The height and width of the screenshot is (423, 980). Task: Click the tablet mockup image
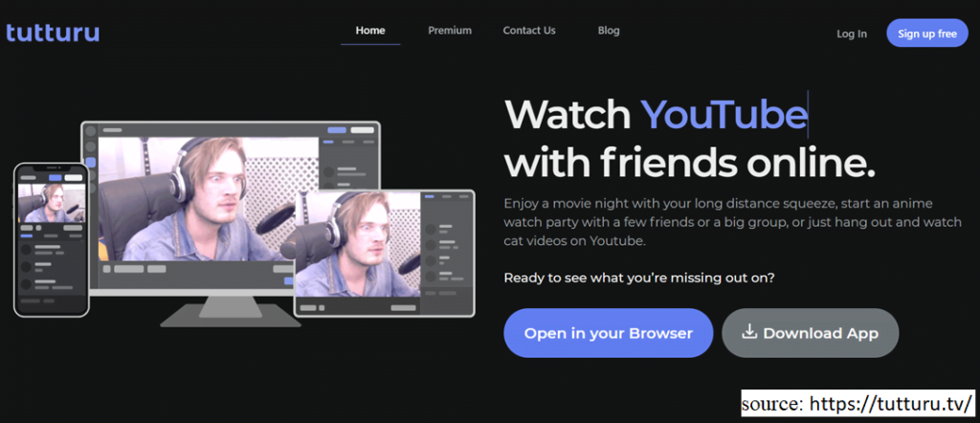click(x=385, y=253)
